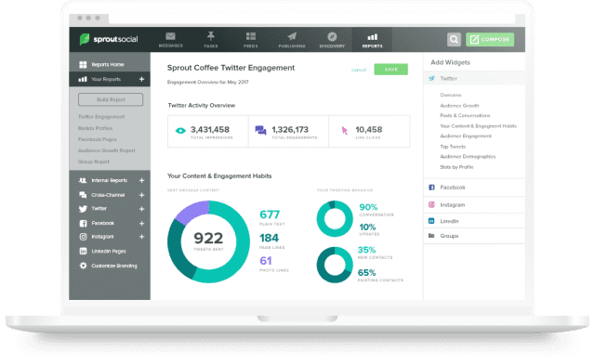Click the 1,326,173 engagements value
595x364 pixels.
pos(290,130)
